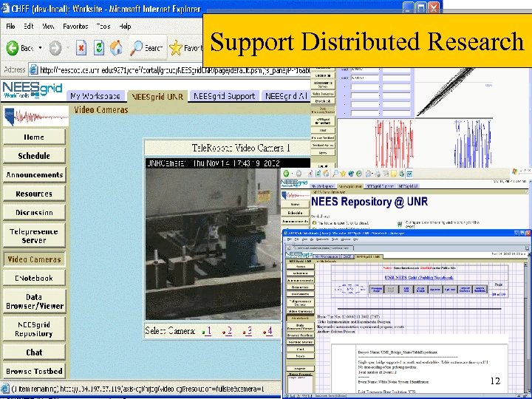Screen dimensions: 532x399
Task: Click the Home button in main sidebar
Action: point(34,137)
